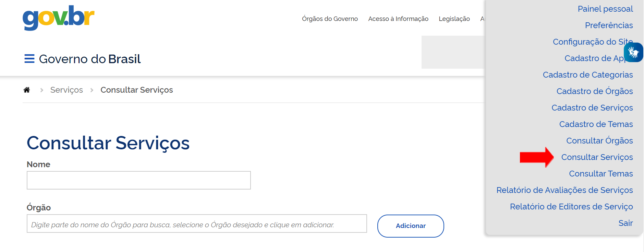Click the Adicionar button

pos(410,226)
